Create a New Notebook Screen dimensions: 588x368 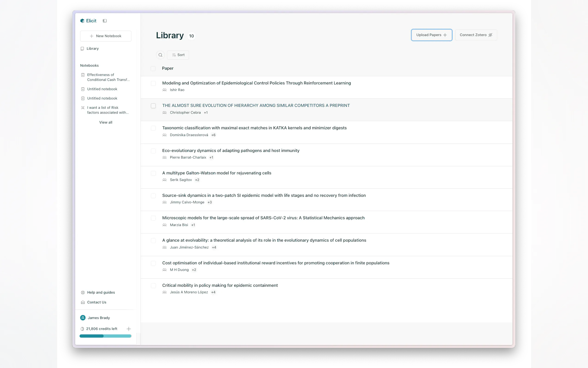tap(106, 36)
